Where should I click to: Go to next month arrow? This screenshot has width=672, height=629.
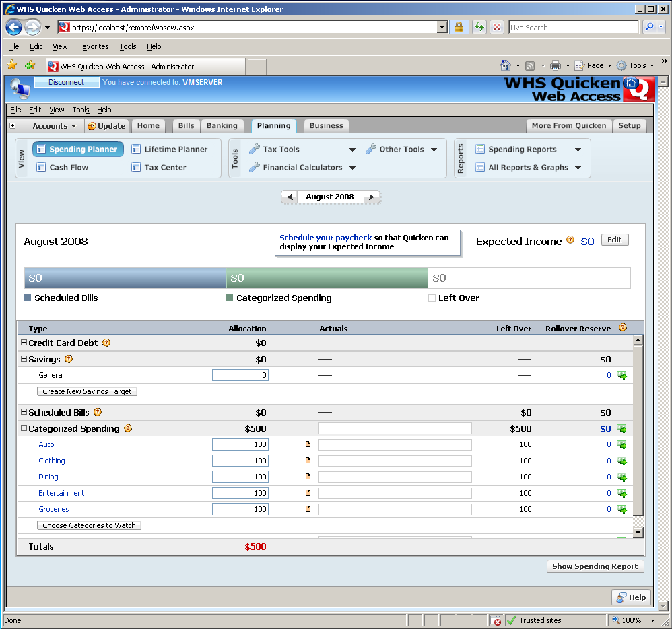tap(372, 197)
